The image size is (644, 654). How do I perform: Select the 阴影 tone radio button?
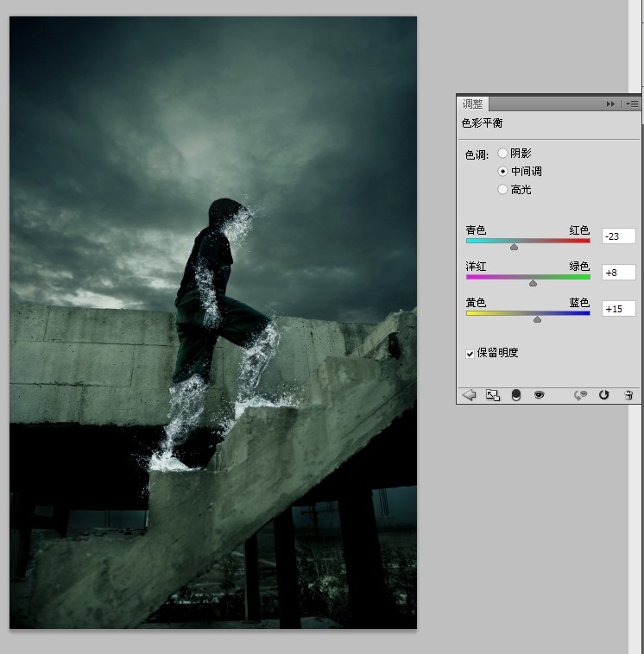[502, 153]
